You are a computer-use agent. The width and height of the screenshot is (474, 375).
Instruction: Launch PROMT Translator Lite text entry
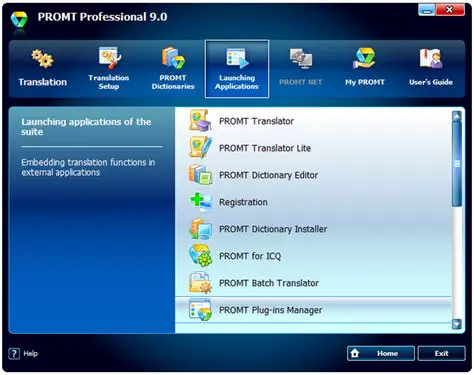(x=265, y=148)
